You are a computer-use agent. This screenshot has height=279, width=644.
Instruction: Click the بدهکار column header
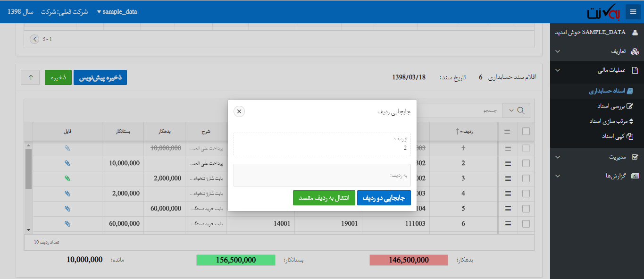(164, 132)
